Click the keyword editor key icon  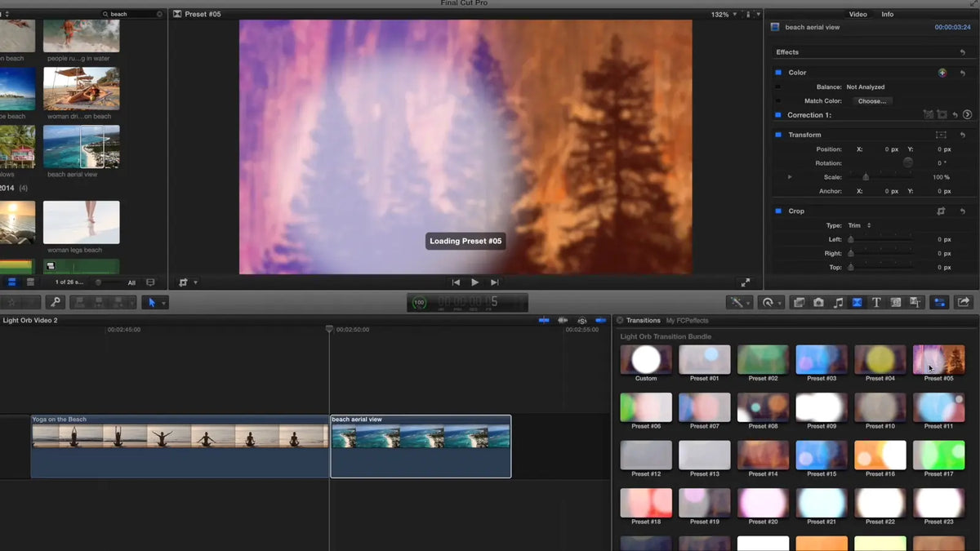[56, 302]
